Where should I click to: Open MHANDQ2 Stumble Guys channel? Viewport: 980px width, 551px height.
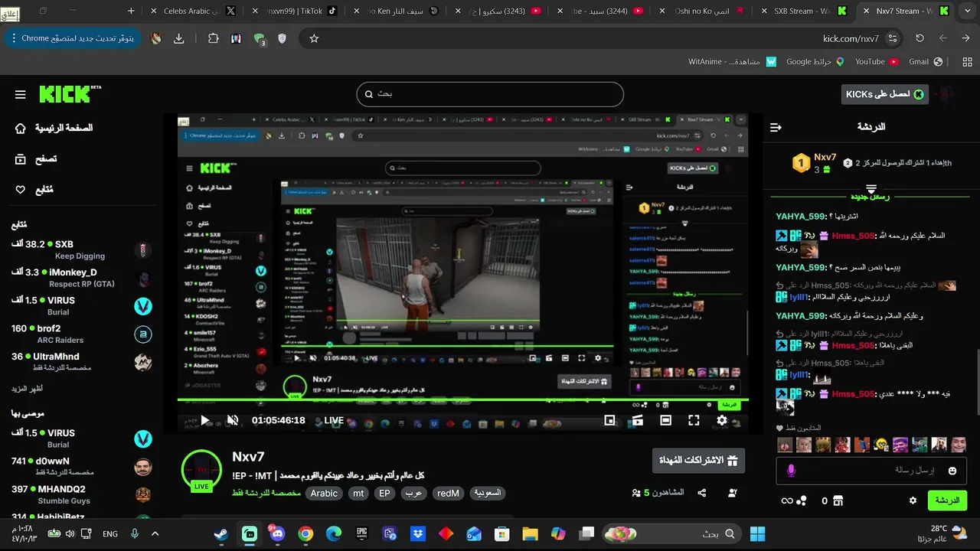click(x=81, y=494)
